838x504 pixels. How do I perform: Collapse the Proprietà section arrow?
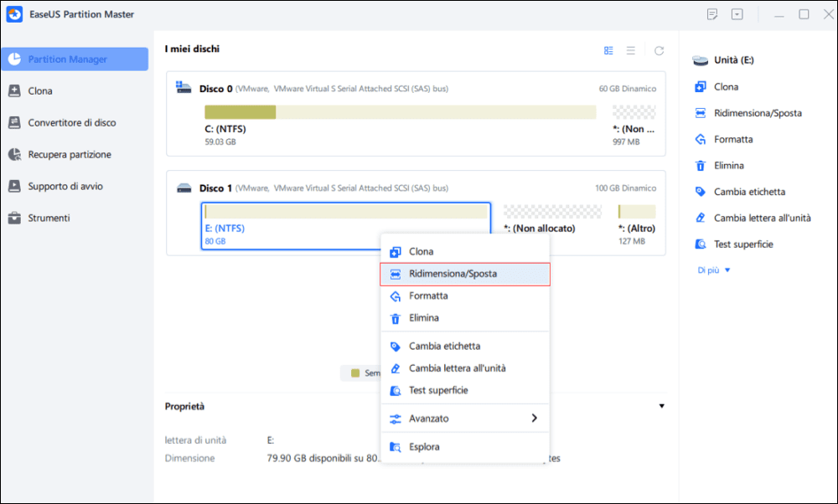[x=662, y=406]
